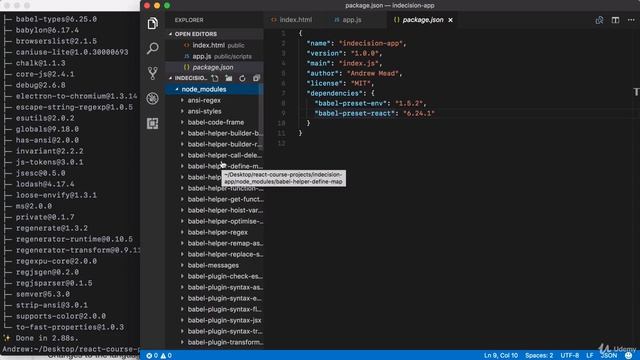Click Ln 9, Col 10 in status bar
The height and width of the screenshot is (360, 640).
[x=500, y=356]
